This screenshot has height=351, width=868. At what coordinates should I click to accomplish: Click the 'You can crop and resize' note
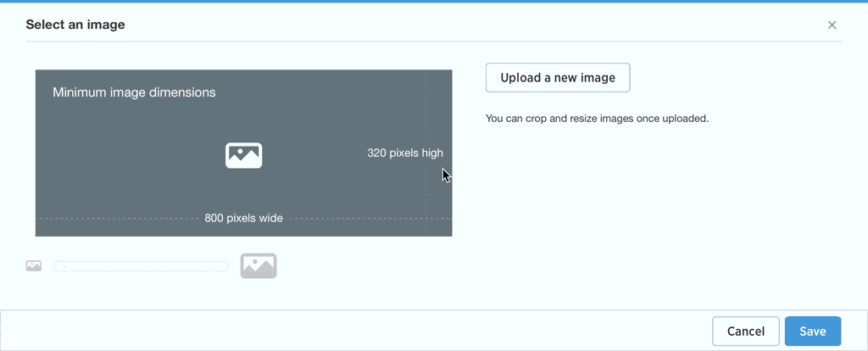pos(597,119)
